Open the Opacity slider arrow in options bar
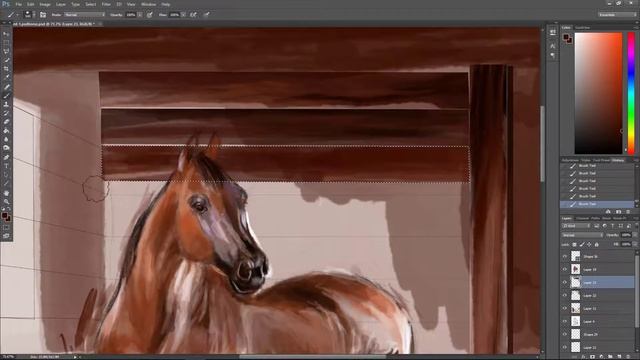The height and width of the screenshot is (360, 640). coord(140,15)
